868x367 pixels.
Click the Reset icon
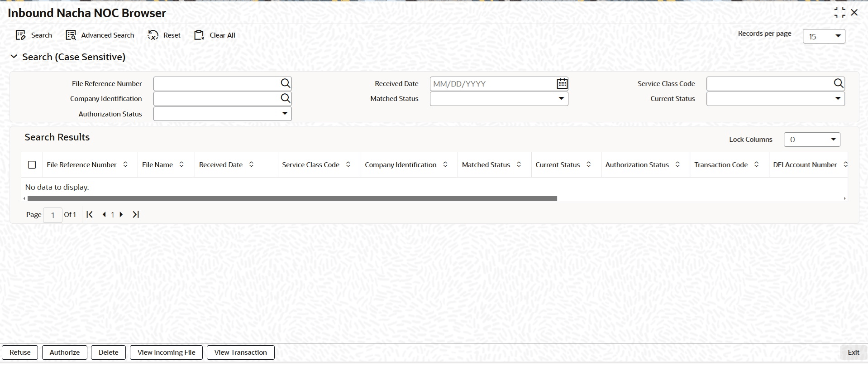pyautogui.click(x=153, y=35)
